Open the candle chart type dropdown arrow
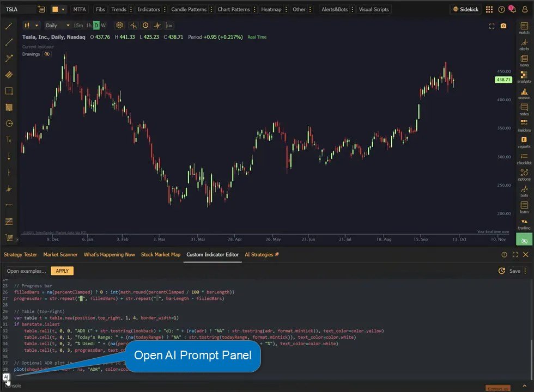 (37, 26)
